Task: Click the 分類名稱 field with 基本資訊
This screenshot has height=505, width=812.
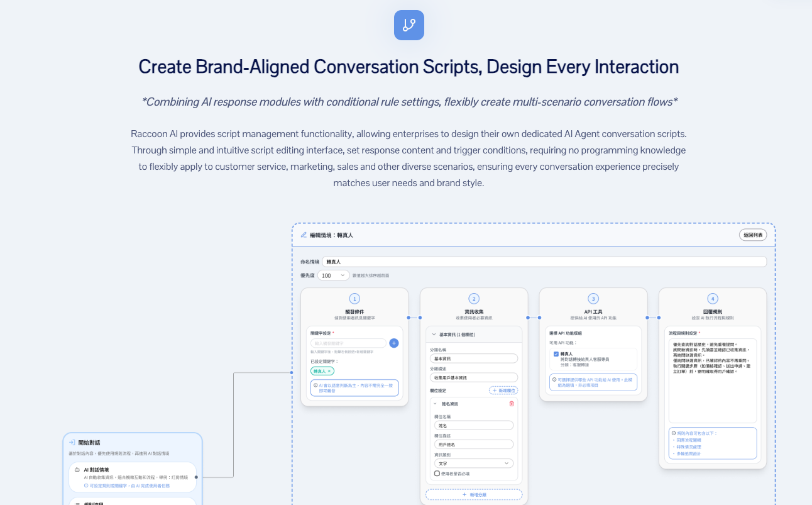Action: (474, 358)
